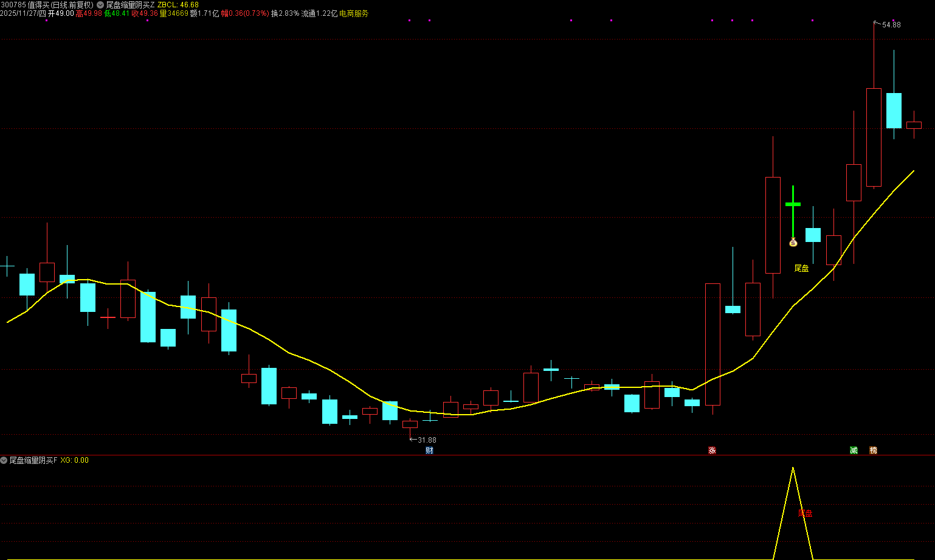Expand the 尾盘缩量阴买Z indicator dropdown arrow
Image resolution: width=935 pixels, height=560 pixels.
pyautogui.click(x=100, y=5)
